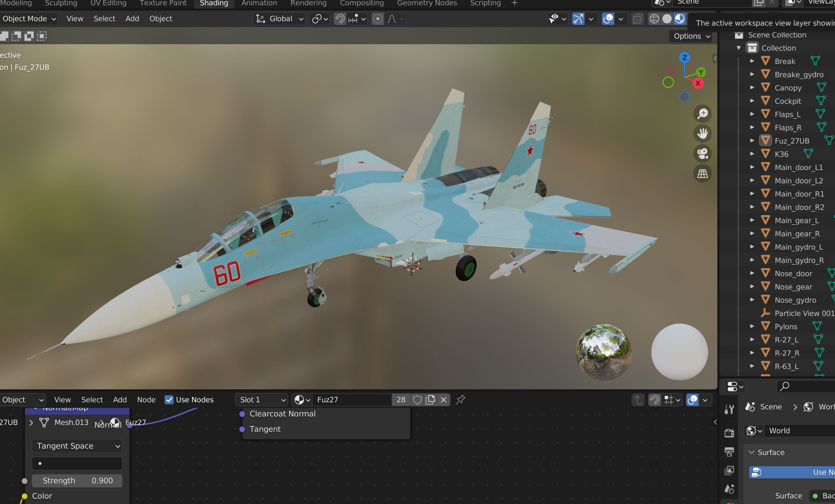Toggle node editor snapping magnet
Image resolution: width=835 pixels, height=504 pixels.
[654, 400]
